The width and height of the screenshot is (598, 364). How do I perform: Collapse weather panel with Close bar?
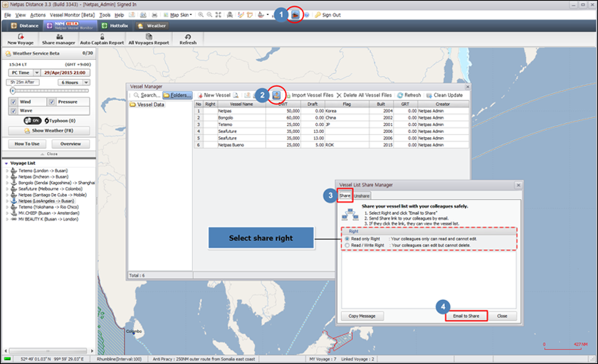(49, 154)
